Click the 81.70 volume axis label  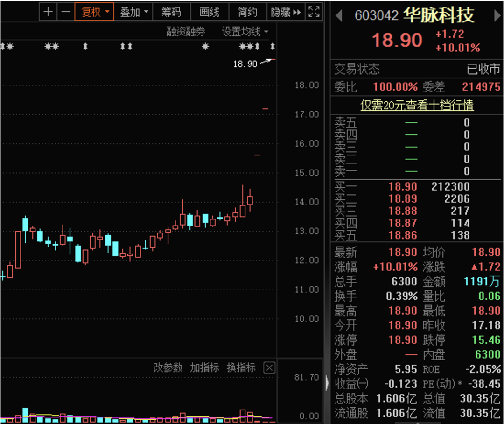[307, 377]
